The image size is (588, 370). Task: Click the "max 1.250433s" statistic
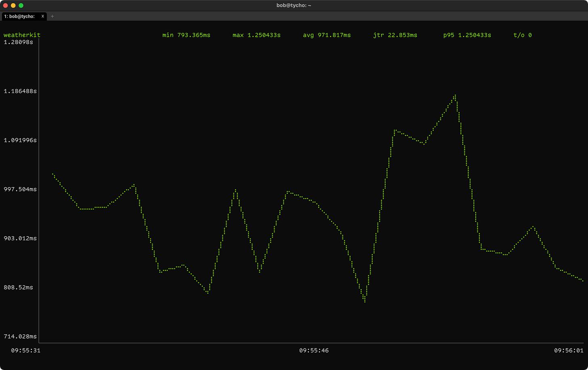(256, 35)
